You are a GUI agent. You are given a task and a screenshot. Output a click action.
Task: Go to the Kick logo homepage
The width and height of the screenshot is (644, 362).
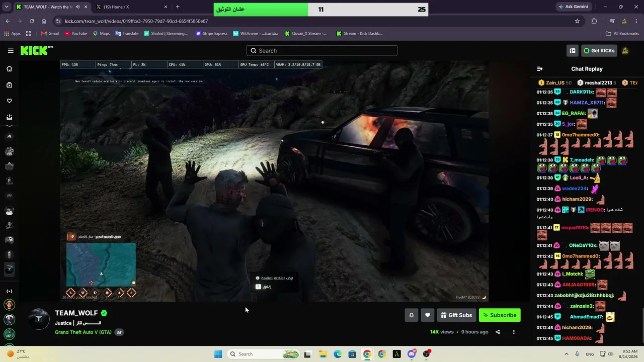[x=37, y=50]
